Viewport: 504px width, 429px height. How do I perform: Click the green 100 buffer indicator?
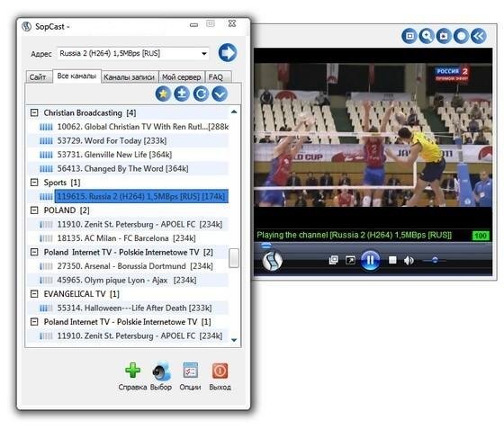pyautogui.click(x=481, y=236)
